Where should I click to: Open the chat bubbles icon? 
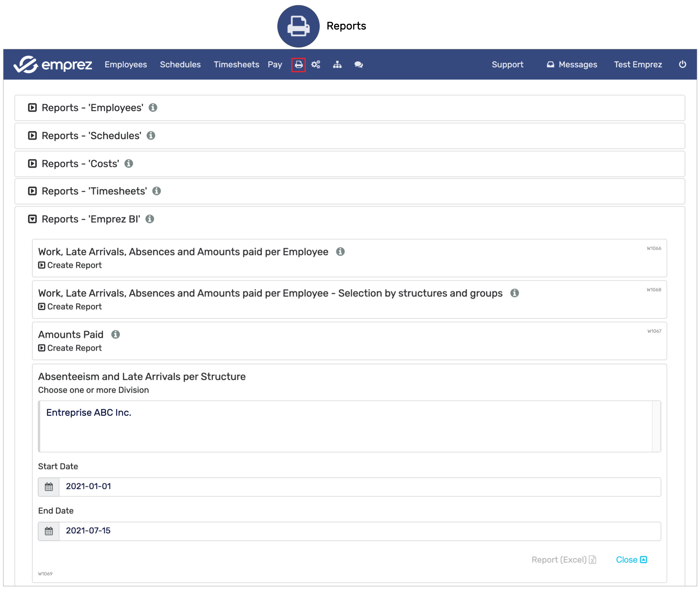point(358,65)
